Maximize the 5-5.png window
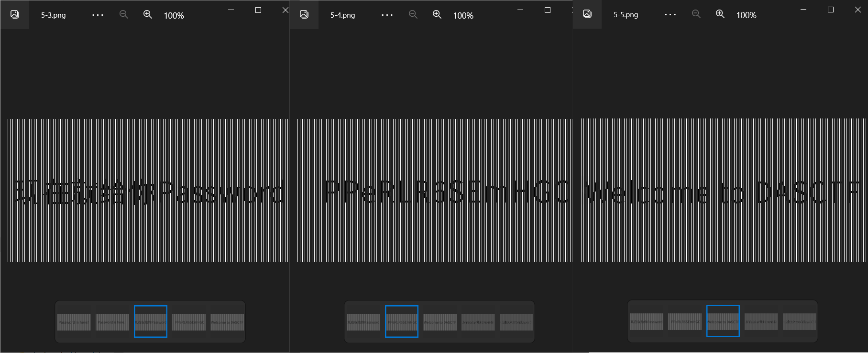 click(x=831, y=10)
